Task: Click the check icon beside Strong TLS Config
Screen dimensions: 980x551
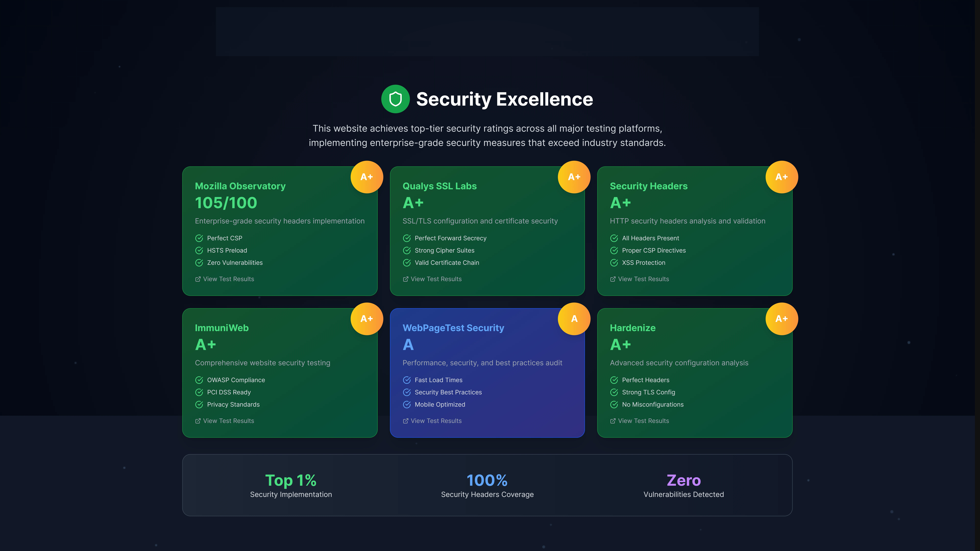Action: coord(614,392)
